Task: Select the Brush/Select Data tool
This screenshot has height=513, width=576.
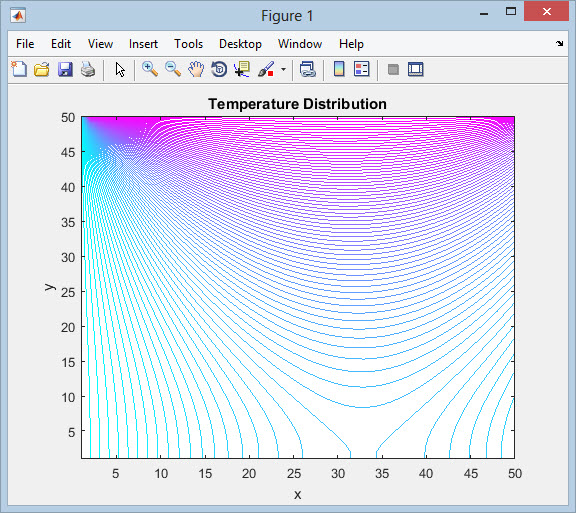Action: coord(266,69)
